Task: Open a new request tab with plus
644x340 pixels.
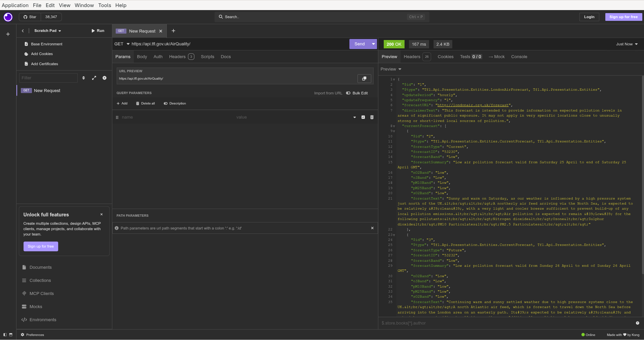Action: click(x=174, y=31)
